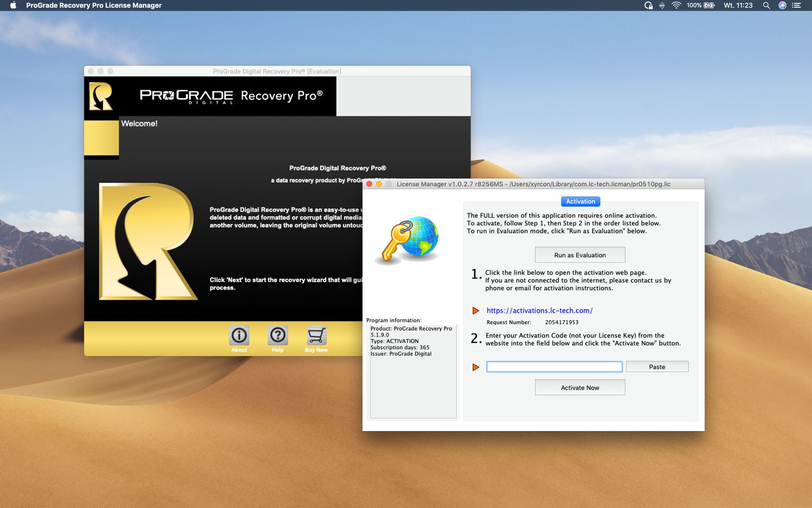This screenshot has width=812, height=508.
Task: Click the battery 100% indicator
Action: coord(701,5)
